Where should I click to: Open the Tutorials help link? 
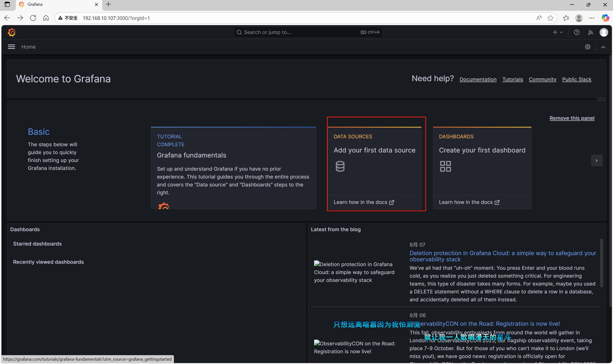point(512,79)
